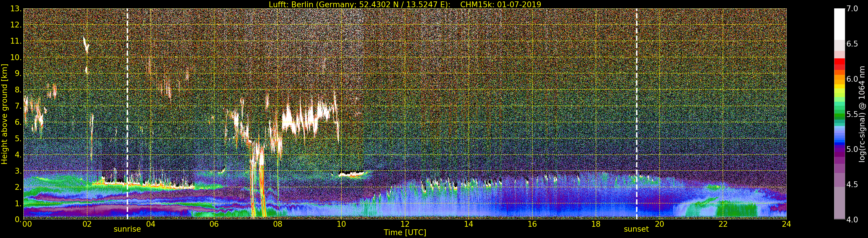
Task: Click the time axis tick label "00"
Action: [x=27, y=224]
